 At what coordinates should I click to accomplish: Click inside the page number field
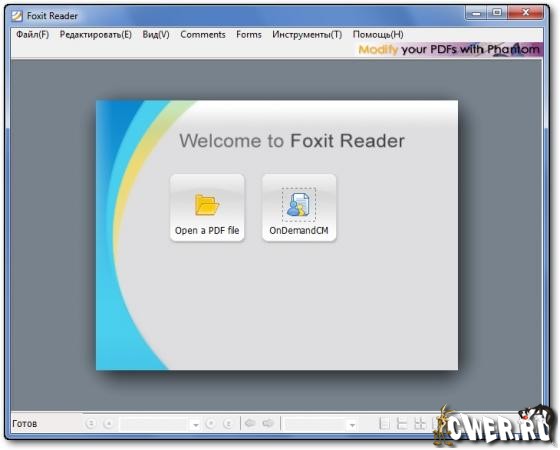click(155, 424)
